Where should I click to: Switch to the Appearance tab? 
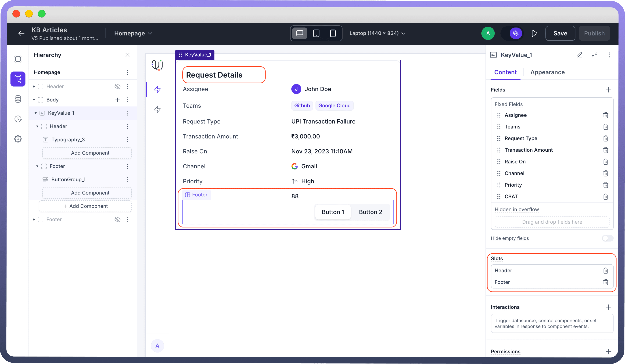[547, 72]
